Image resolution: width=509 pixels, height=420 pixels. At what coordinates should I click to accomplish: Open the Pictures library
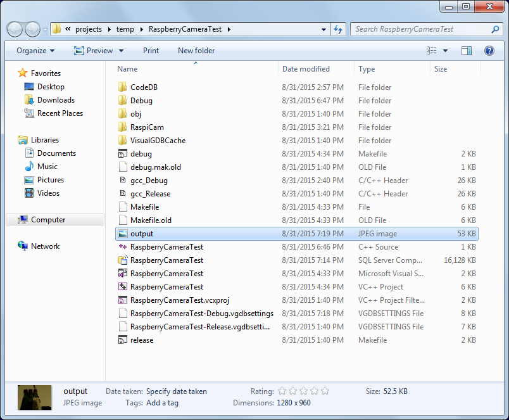point(50,180)
